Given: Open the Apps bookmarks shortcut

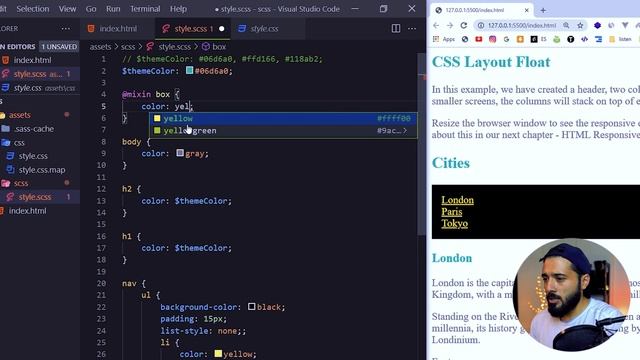Looking at the screenshot, I should point(444,39).
